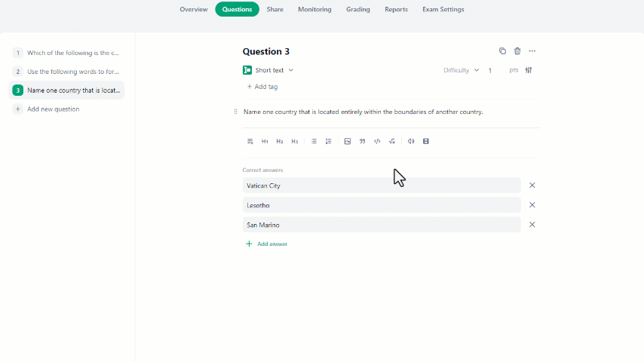Open the Difficulty dropdown
The image size is (644, 362).
(x=461, y=70)
